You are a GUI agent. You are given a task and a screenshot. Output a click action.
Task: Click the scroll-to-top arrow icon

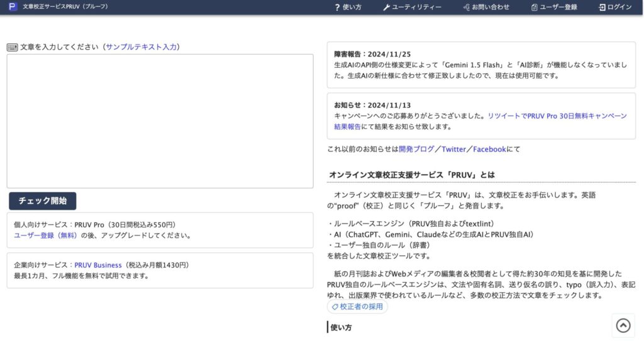pos(623,325)
